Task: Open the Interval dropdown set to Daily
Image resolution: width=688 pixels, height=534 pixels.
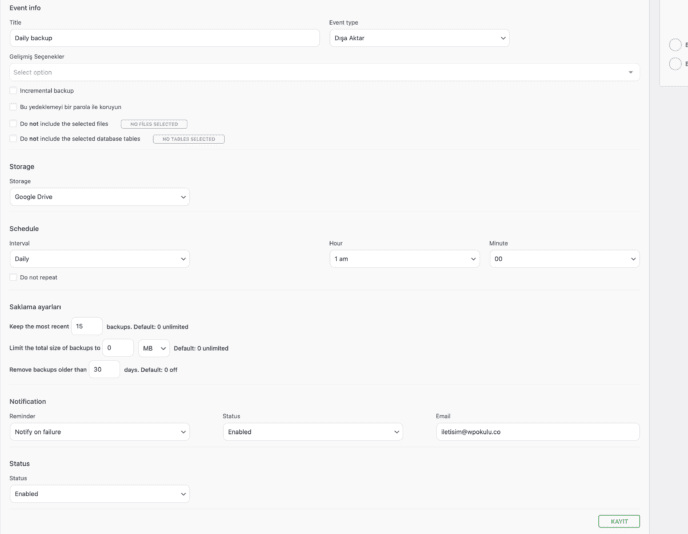Action: (99, 259)
